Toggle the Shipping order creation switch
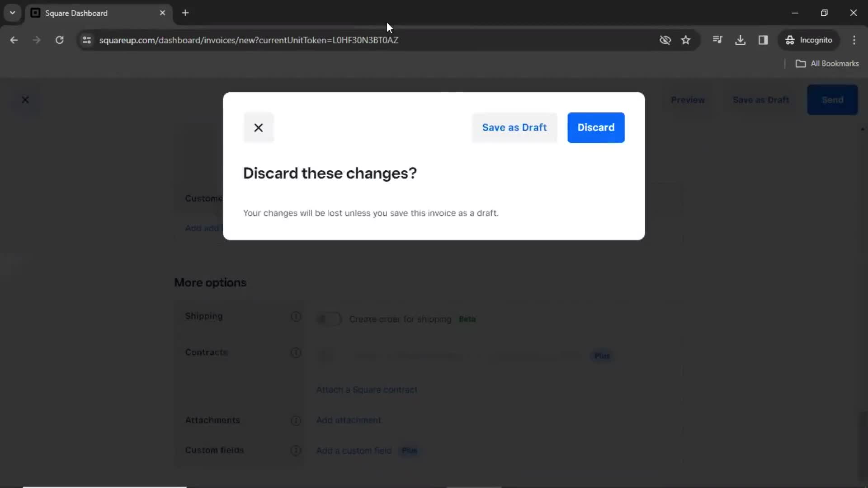This screenshot has width=868, height=488. click(329, 319)
